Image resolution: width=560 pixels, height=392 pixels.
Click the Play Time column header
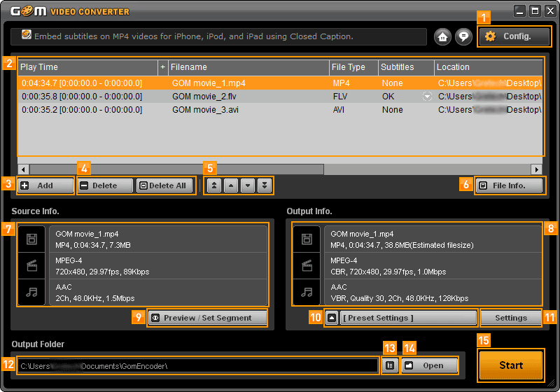click(x=88, y=67)
